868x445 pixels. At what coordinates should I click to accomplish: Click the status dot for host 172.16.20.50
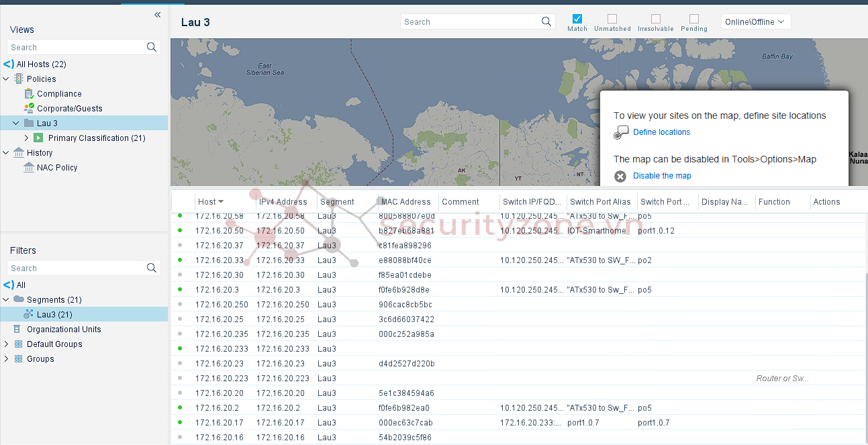point(180,230)
